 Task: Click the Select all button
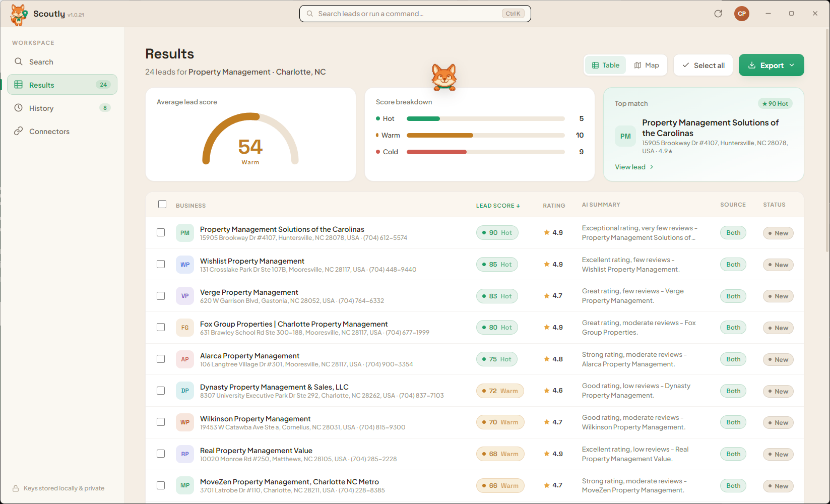(x=703, y=65)
